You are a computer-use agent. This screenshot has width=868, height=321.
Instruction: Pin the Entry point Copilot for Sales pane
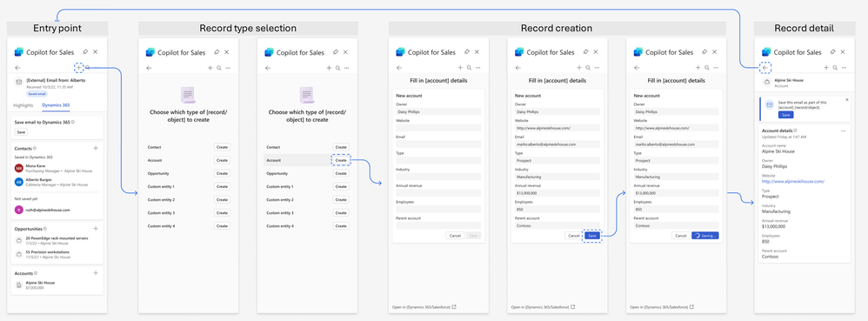86,52
